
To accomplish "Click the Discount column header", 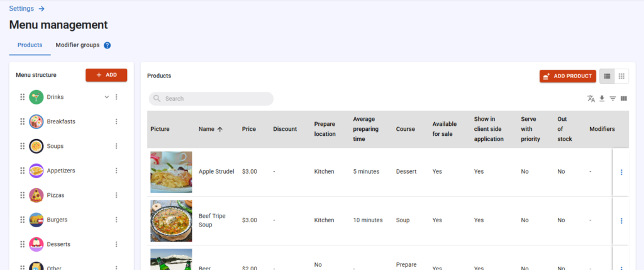I will point(285,129).
